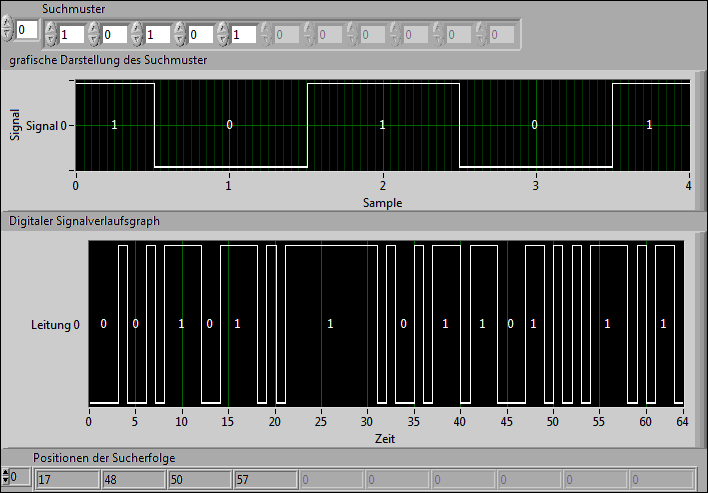The height and width of the screenshot is (493, 708).
Task: Select third Suchmuster element value field
Action: (x=158, y=35)
